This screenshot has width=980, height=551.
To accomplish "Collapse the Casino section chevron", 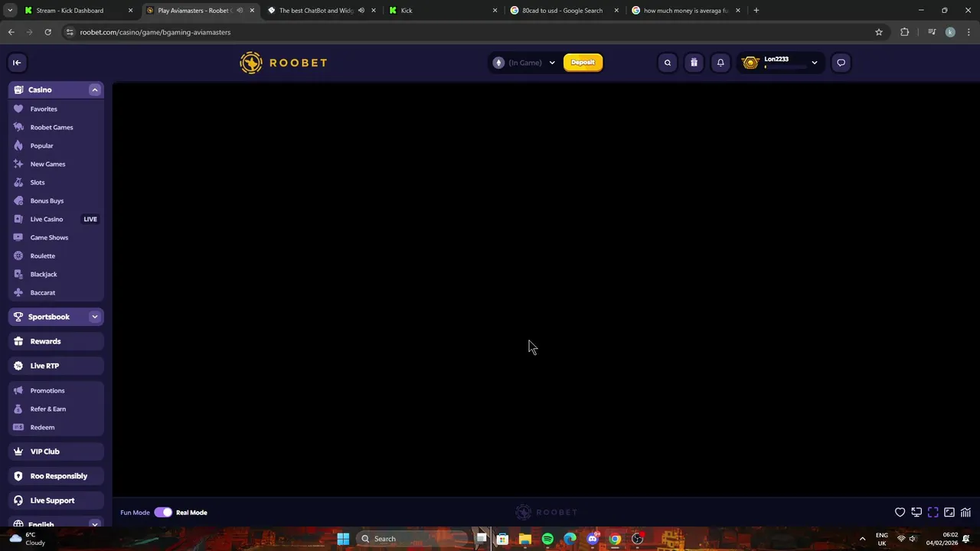I will click(x=95, y=90).
